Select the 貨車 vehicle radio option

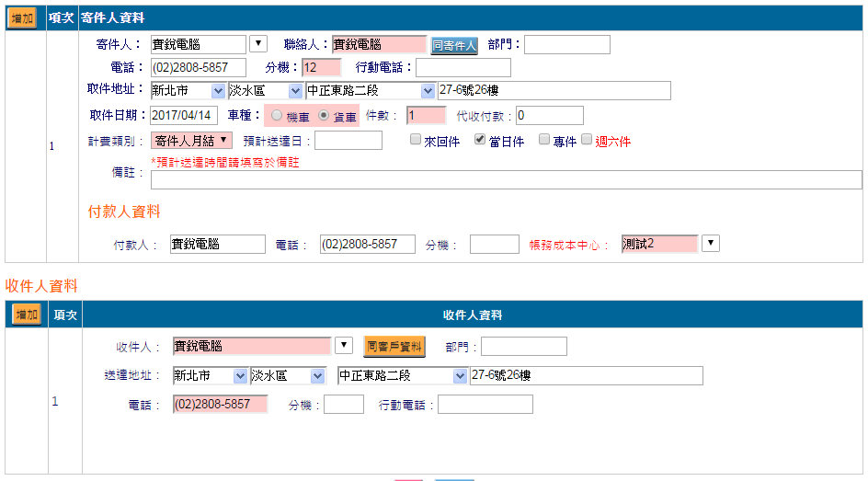click(x=324, y=116)
